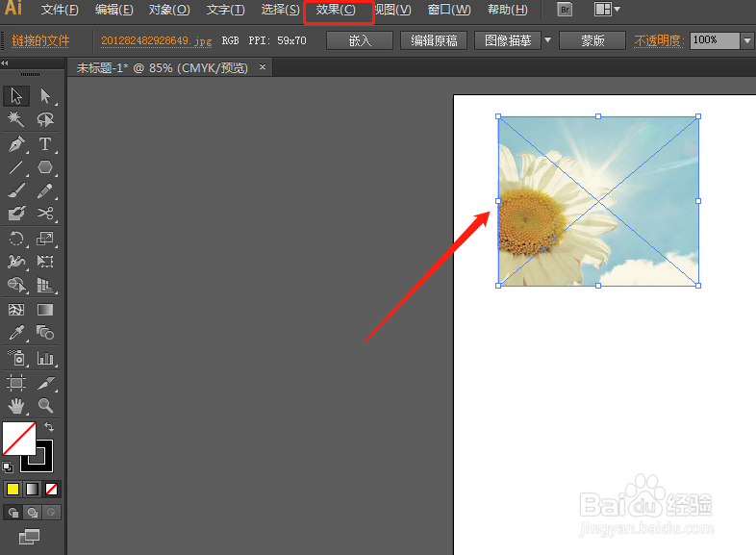Click the 编辑原稿 button

pos(434,40)
